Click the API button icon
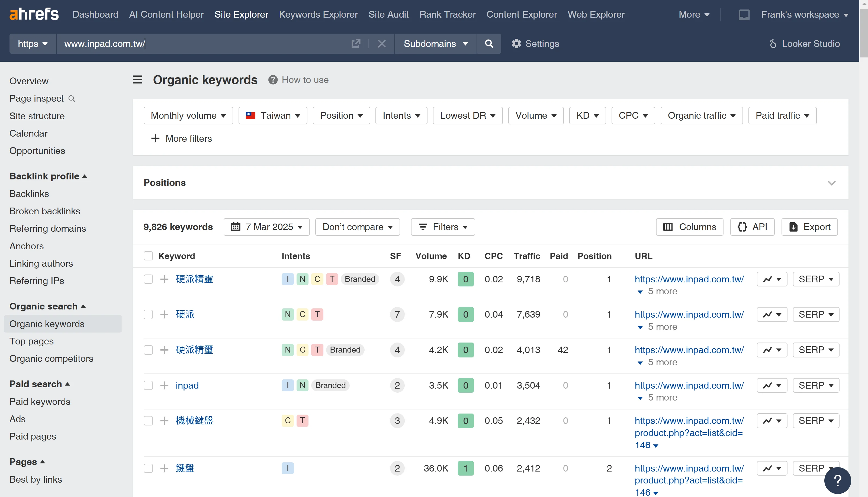Image resolution: width=868 pixels, height=497 pixels. click(x=752, y=227)
